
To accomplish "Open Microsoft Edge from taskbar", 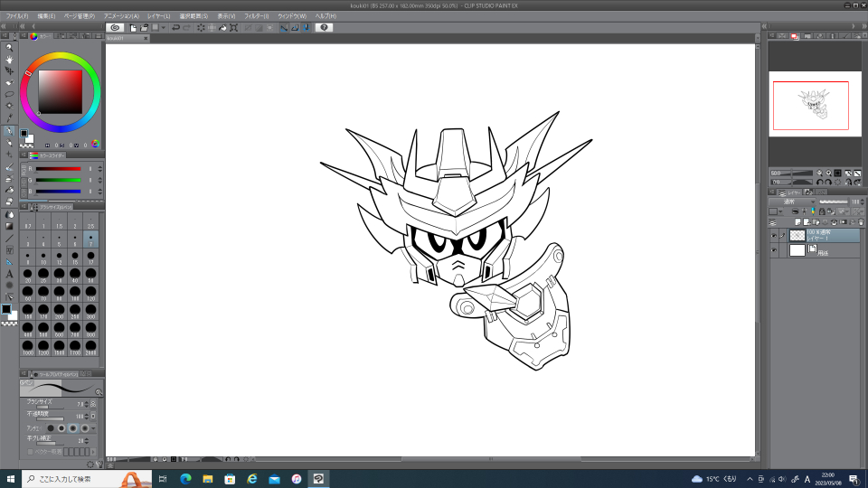I will point(185,479).
